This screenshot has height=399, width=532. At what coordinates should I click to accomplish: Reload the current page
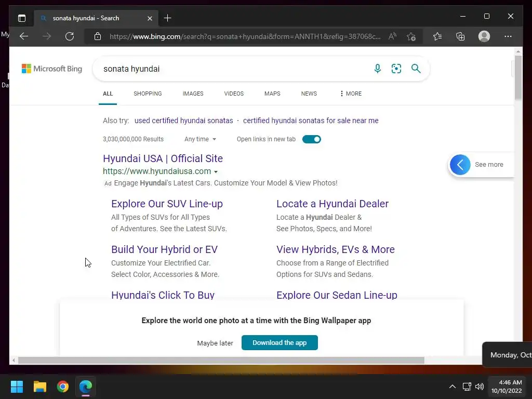[70, 36]
